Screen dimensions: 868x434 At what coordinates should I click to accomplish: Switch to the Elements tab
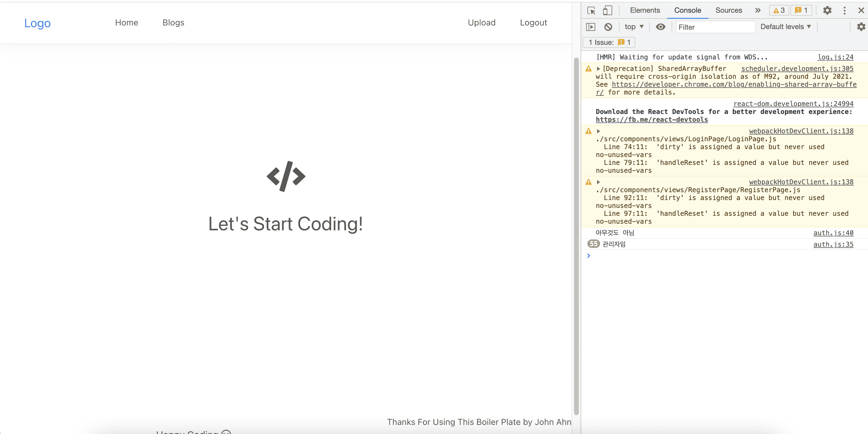[x=645, y=10]
